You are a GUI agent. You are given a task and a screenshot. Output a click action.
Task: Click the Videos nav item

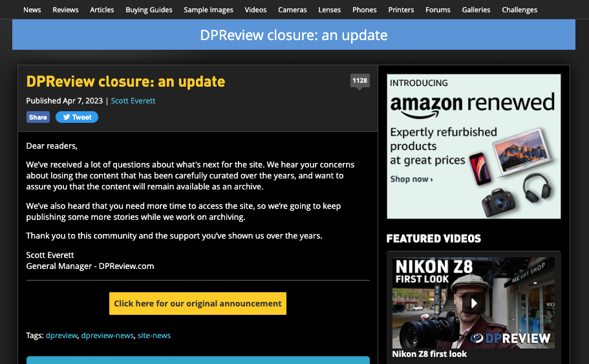(x=255, y=10)
